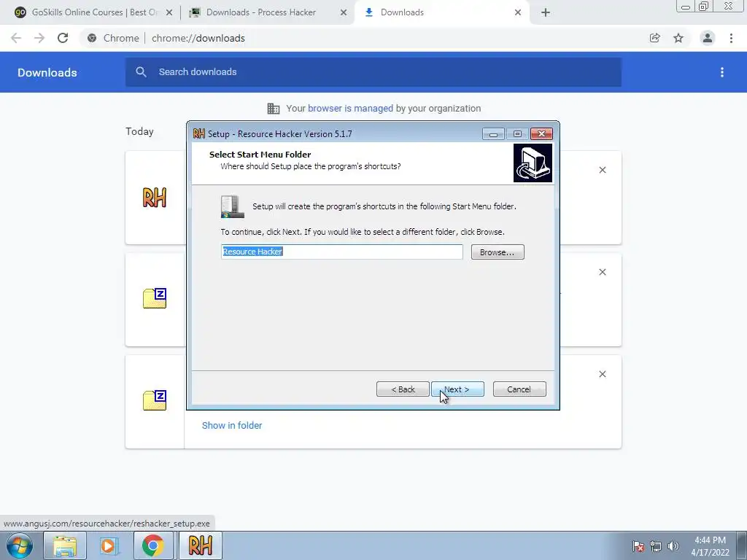This screenshot has height=560, width=747.
Task: Click the RH icon in the setup title bar
Action: click(x=198, y=134)
